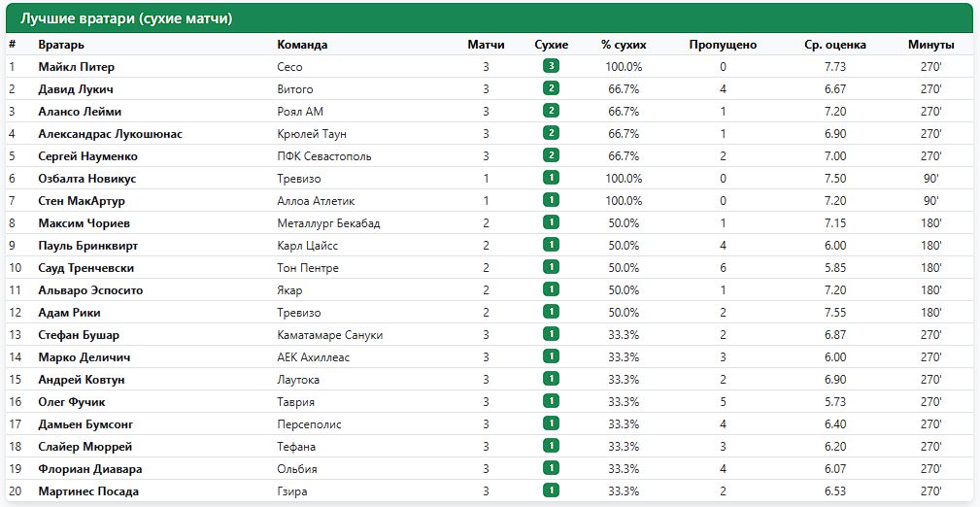Sort by the % сухих column

[x=624, y=45]
